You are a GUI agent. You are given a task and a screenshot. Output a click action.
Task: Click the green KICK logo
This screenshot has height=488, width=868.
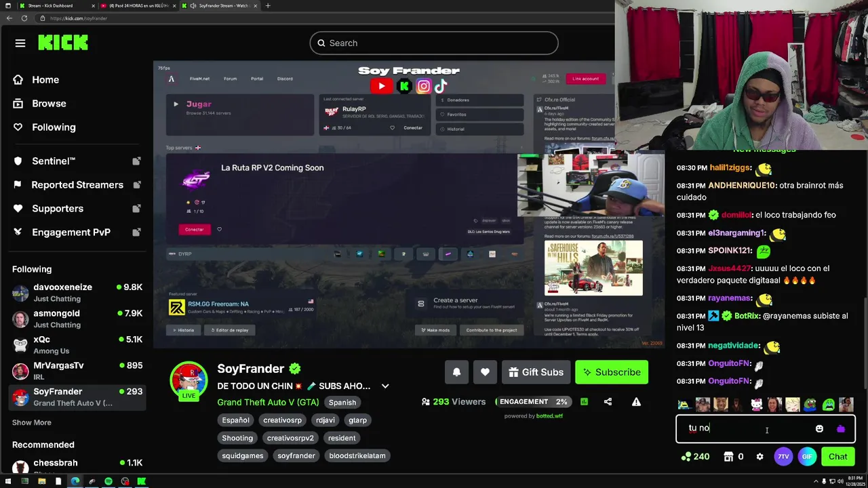[63, 43]
